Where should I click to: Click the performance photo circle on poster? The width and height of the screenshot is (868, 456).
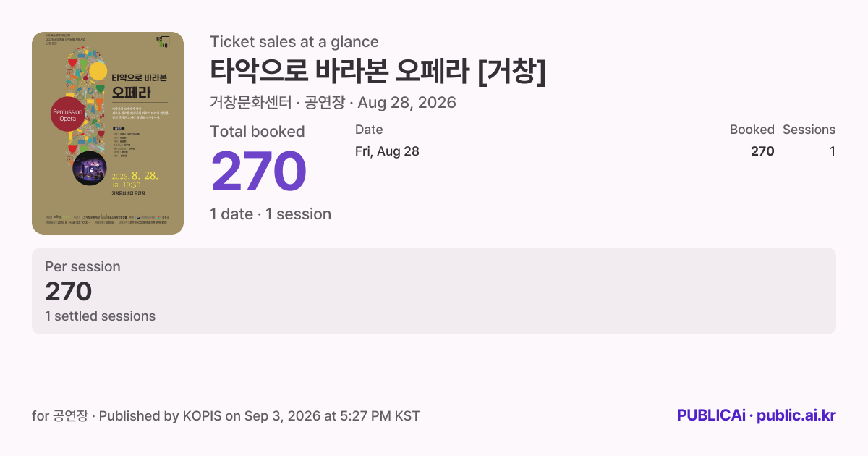pos(90,167)
